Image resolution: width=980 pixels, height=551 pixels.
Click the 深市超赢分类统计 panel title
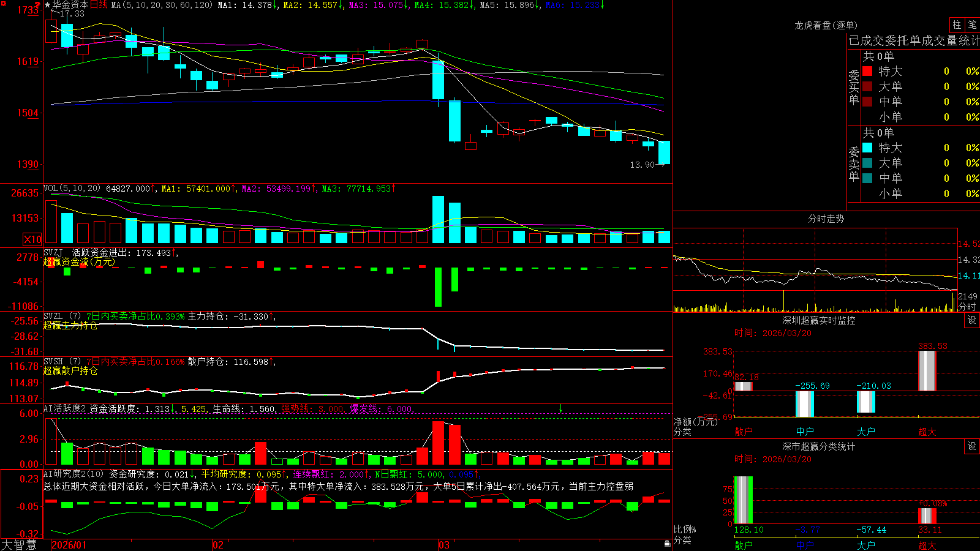point(819,446)
